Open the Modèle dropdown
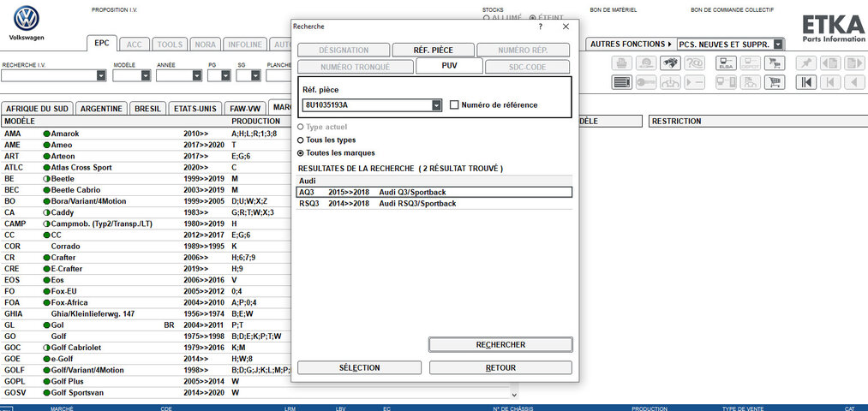The width and height of the screenshot is (868, 411). (x=146, y=76)
